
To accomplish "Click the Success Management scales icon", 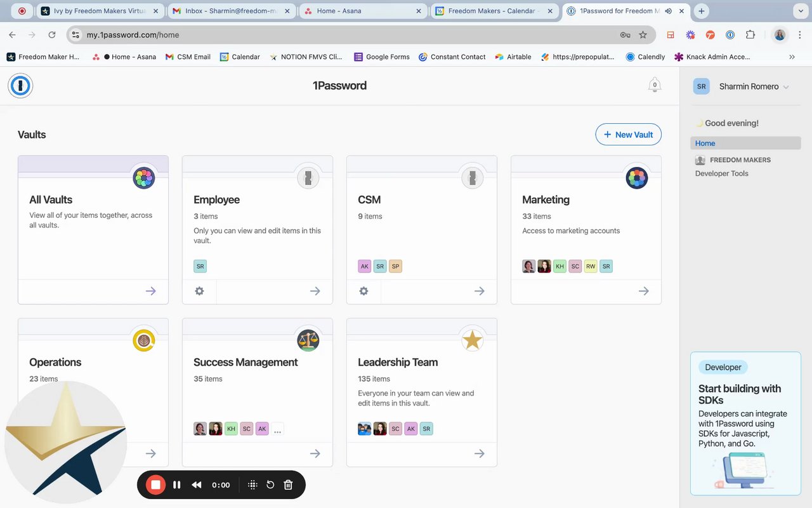I will pos(308,340).
